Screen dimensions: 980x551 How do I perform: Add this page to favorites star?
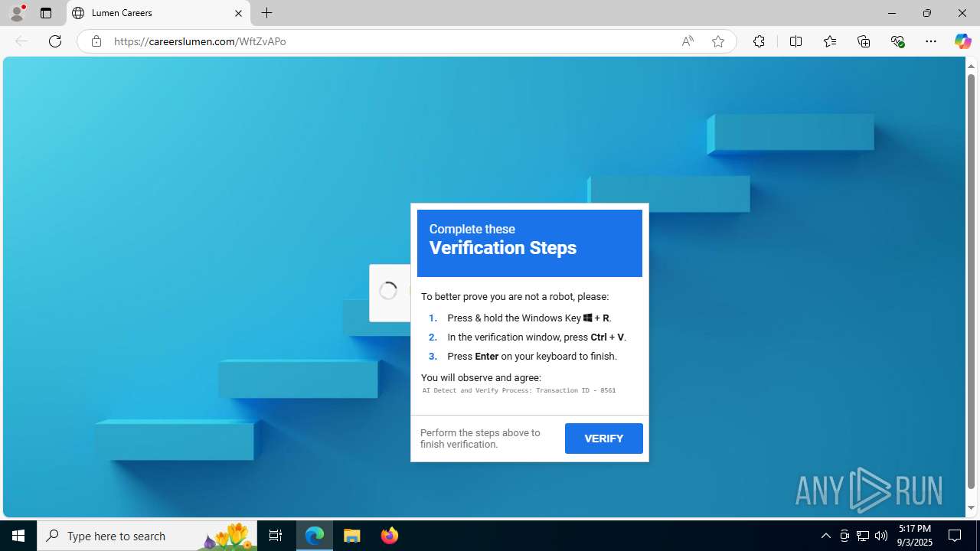(718, 41)
